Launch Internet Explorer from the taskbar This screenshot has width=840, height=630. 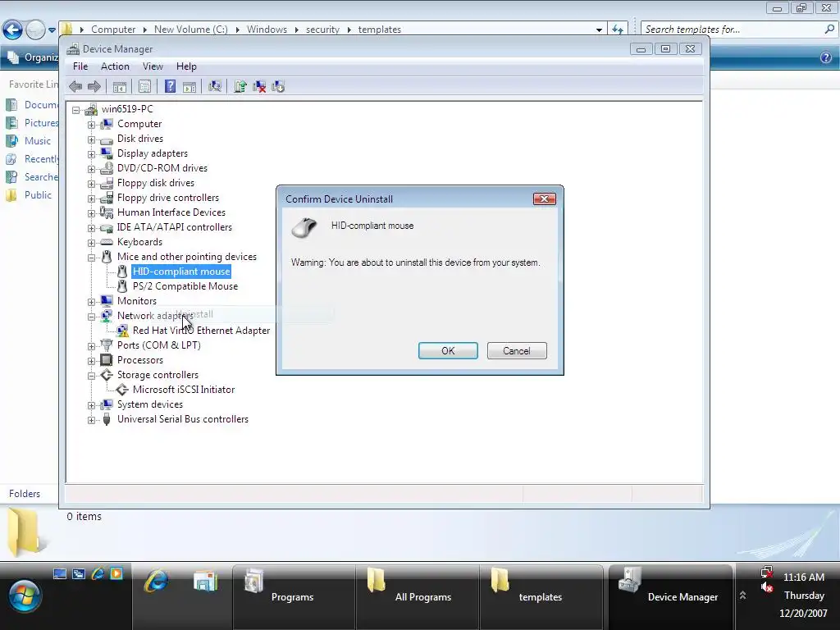coord(157,582)
